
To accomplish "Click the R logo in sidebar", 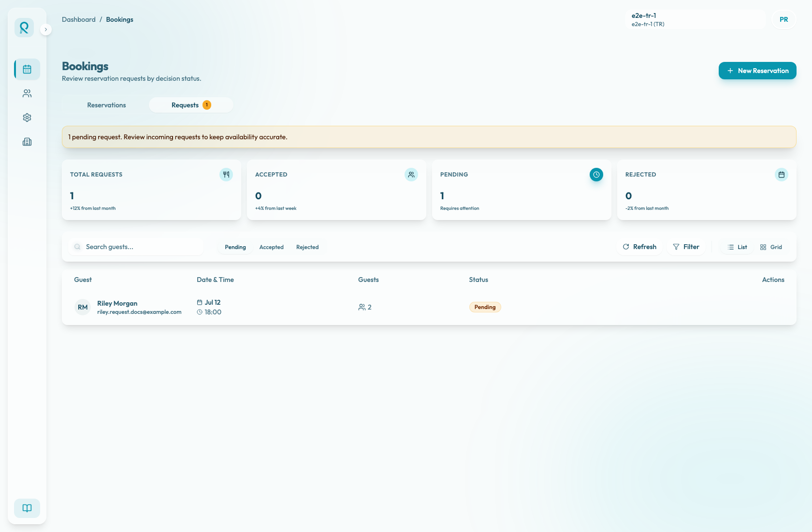I will 24,28.
